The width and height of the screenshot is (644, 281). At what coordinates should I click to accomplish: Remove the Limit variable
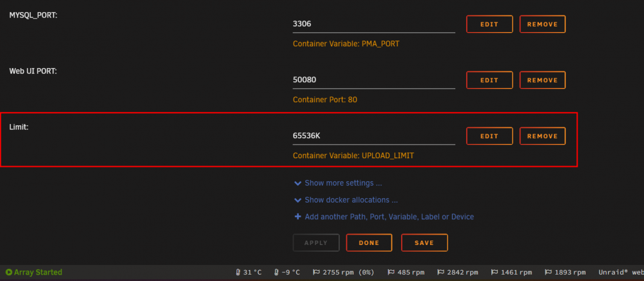coord(542,136)
